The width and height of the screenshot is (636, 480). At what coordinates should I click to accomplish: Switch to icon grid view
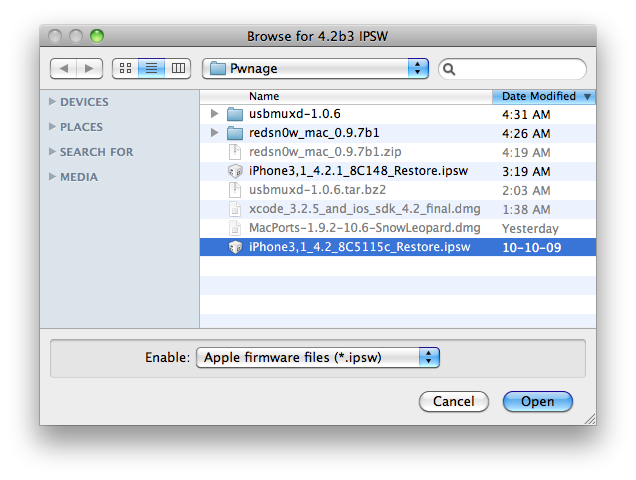pos(125,68)
